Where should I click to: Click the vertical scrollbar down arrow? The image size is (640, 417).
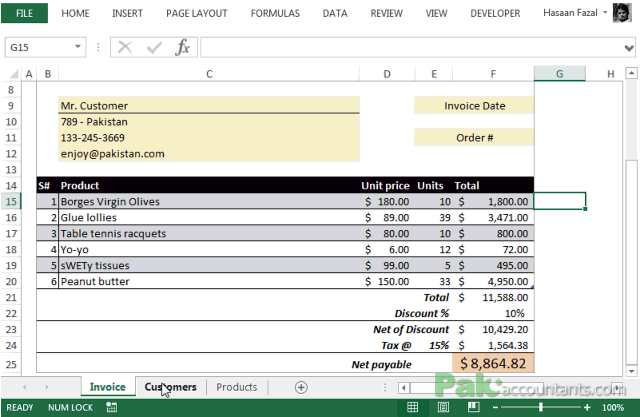click(631, 371)
